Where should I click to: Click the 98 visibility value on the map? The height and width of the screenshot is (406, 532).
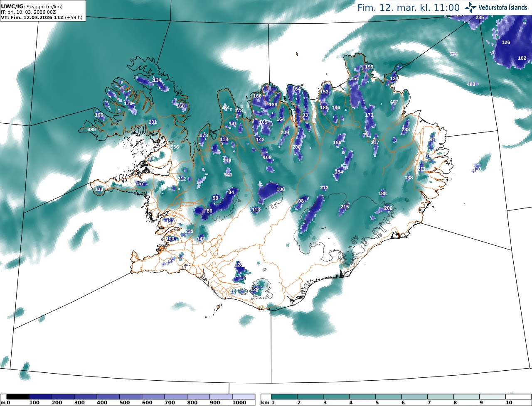(301, 201)
